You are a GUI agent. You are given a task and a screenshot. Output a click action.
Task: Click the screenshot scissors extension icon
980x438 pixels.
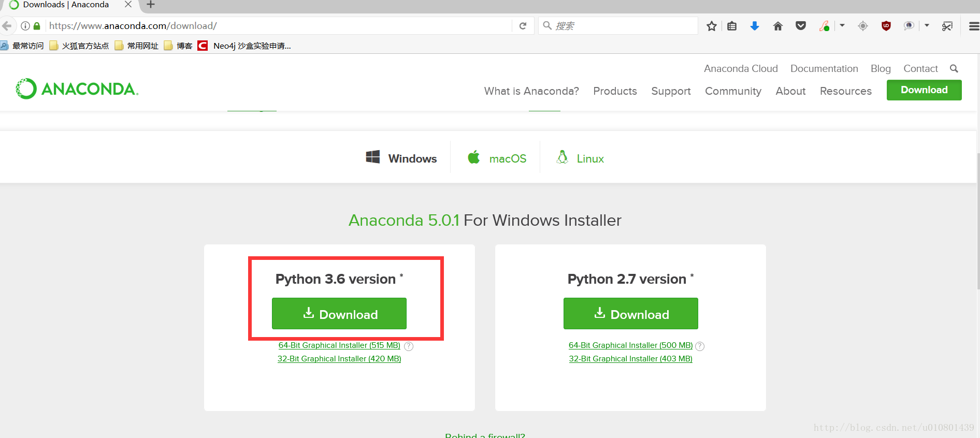tap(947, 26)
